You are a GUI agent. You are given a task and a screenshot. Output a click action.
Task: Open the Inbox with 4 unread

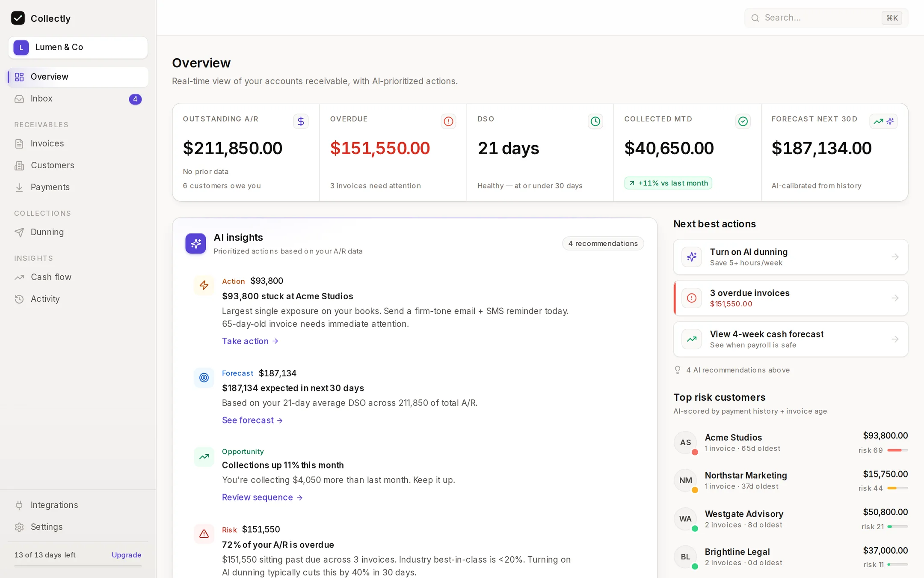coord(78,99)
